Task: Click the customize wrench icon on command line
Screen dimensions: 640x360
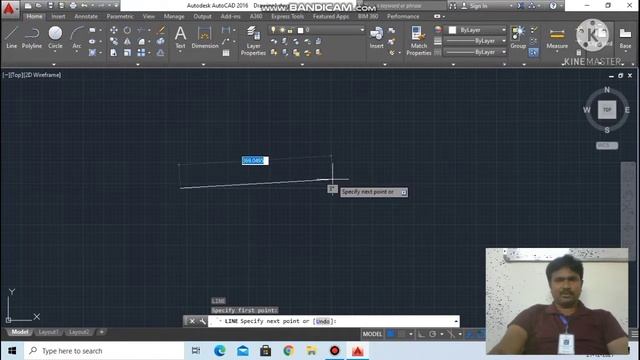Action: 202,321
